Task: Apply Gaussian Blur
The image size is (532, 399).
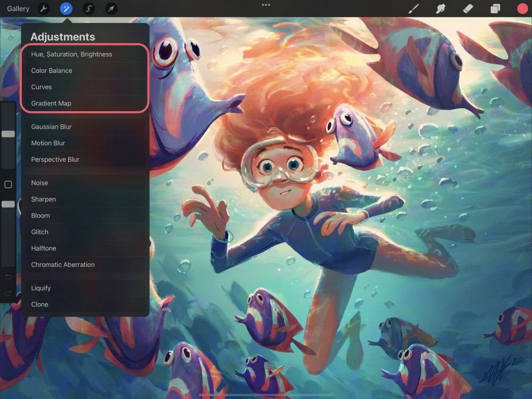Action: 85,127
